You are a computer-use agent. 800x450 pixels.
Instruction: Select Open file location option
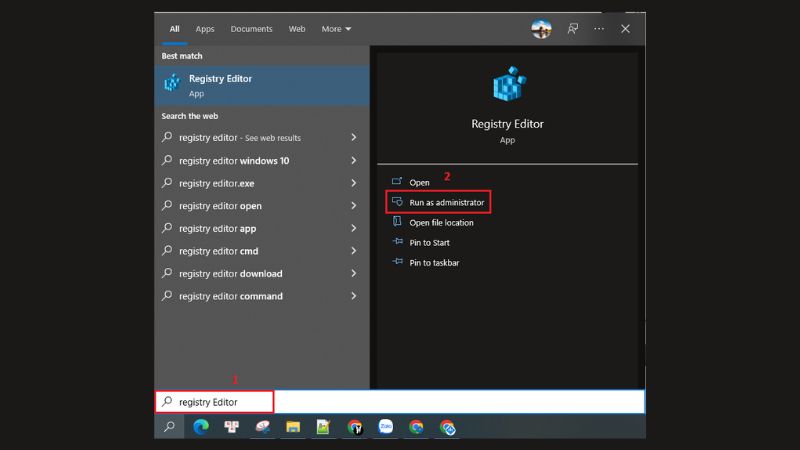coord(441,222)
